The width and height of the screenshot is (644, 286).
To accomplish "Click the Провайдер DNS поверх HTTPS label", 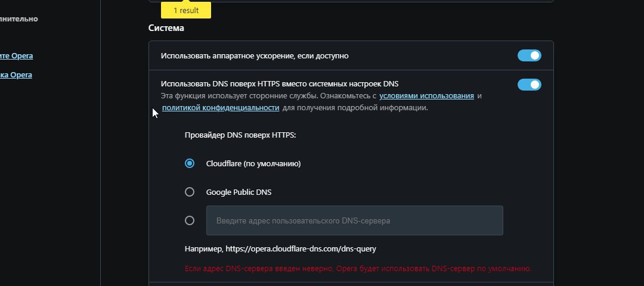I will 240,135.
